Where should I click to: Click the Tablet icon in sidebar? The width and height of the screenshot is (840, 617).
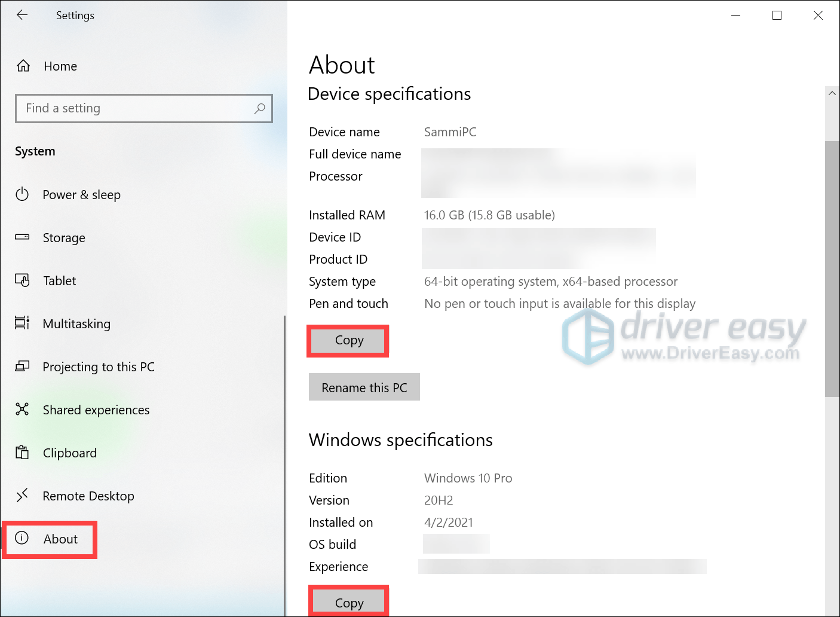click(x=22, y=280)
